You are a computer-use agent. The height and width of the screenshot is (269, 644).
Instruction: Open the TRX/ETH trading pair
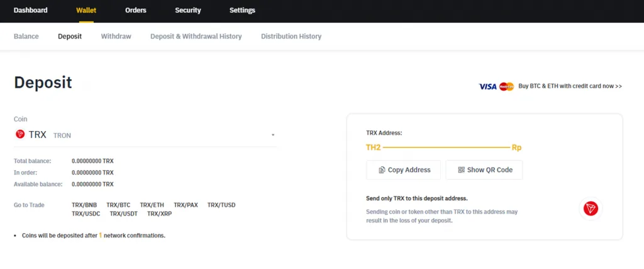pos(152,205)
